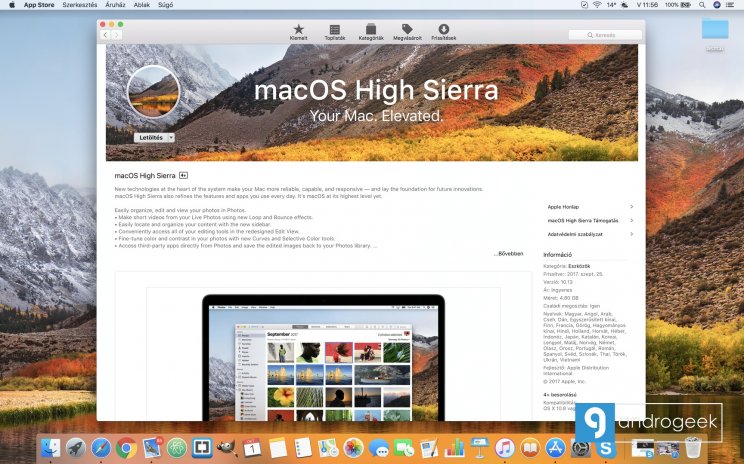
Task: Open the Apple menu
Action: (12, 5)
